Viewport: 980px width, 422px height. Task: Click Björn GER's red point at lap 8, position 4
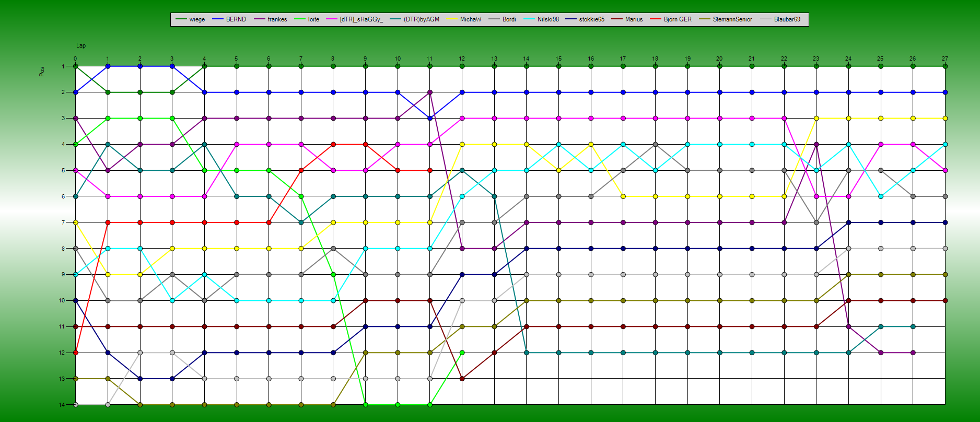tap(333, 144)
